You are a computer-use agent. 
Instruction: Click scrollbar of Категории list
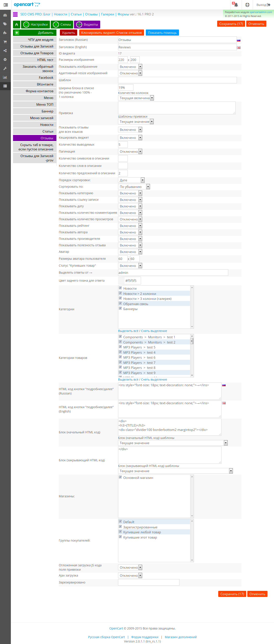[x=192, y=307]
